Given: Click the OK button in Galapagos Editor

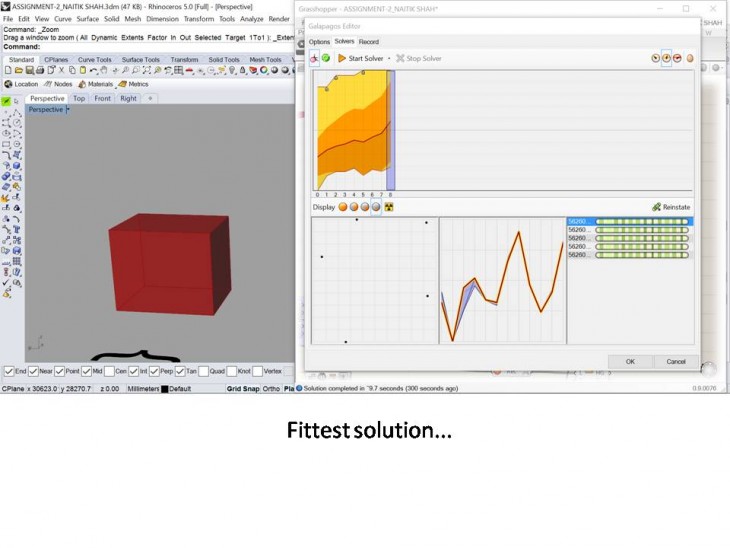Looking at the screenshot, I should [630, 361].
